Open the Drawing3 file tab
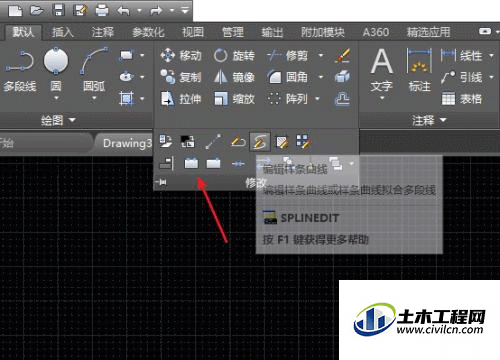The image size is (500, 360). 127,143
